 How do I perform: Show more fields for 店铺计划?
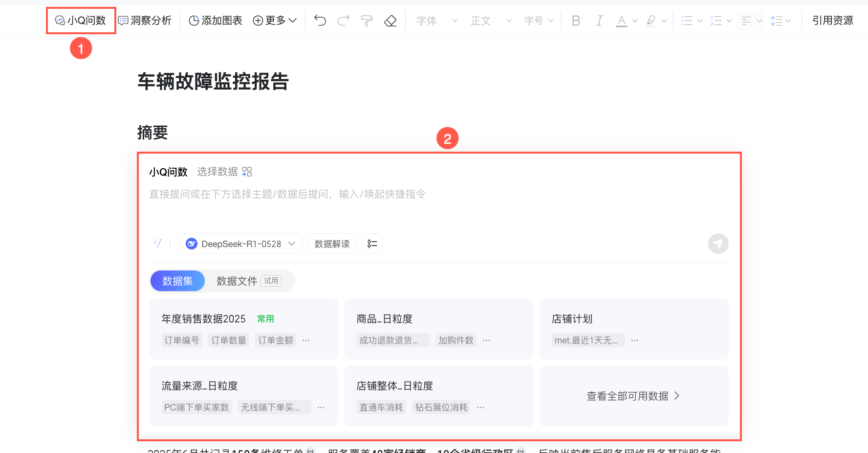(x=634, y=340)
